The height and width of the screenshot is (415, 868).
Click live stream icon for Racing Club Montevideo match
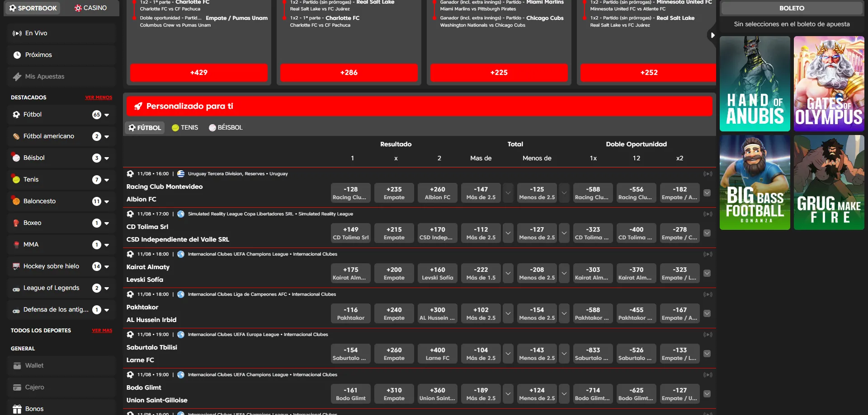click(708, 174)
